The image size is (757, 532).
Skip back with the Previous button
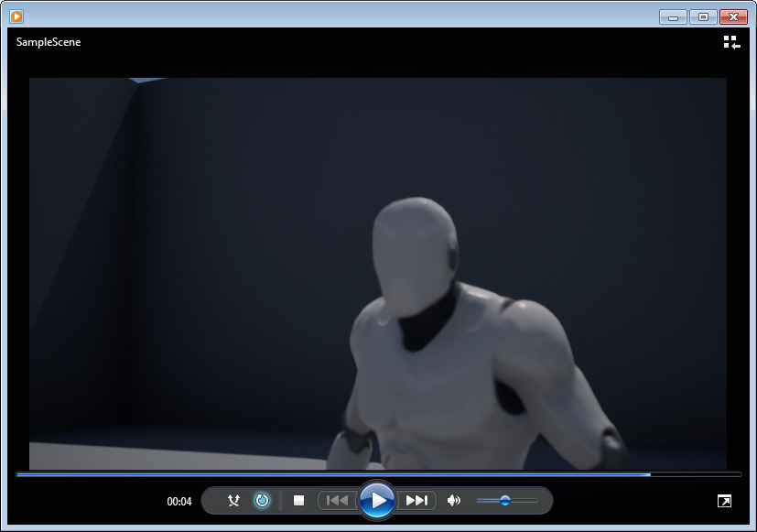[x=337, y=501]
